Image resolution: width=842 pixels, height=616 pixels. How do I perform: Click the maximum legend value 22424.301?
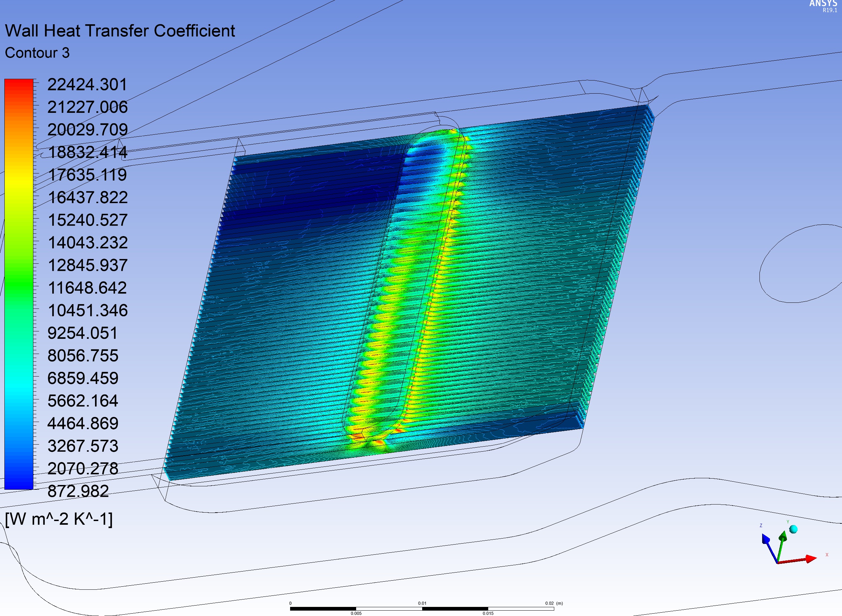[87, 85]
